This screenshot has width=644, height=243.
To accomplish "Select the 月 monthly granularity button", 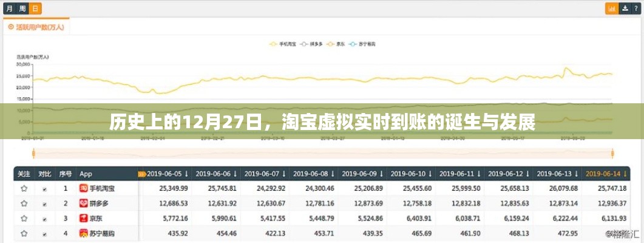I will point(10,9).
